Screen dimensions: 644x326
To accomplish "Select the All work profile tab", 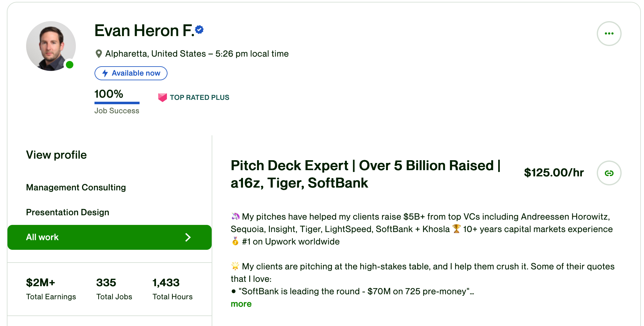I will [x=109, y=237].
